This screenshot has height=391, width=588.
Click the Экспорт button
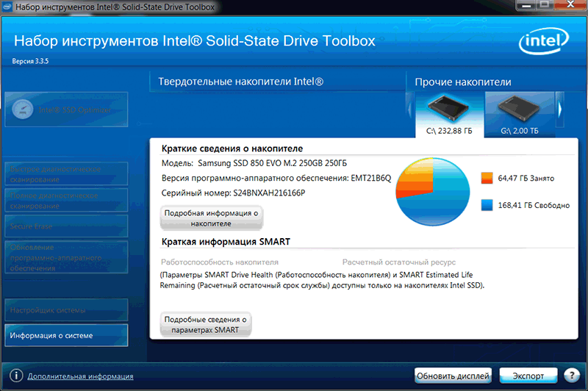[528, 376]
